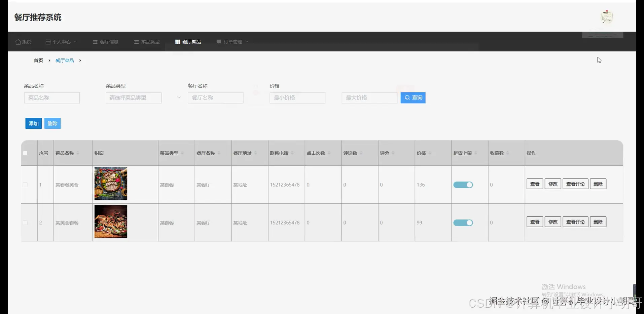Viewport: 644px width, 314px height.
Task: Click 删除 in the 某美食套餐 row
Action: point(598,222)
